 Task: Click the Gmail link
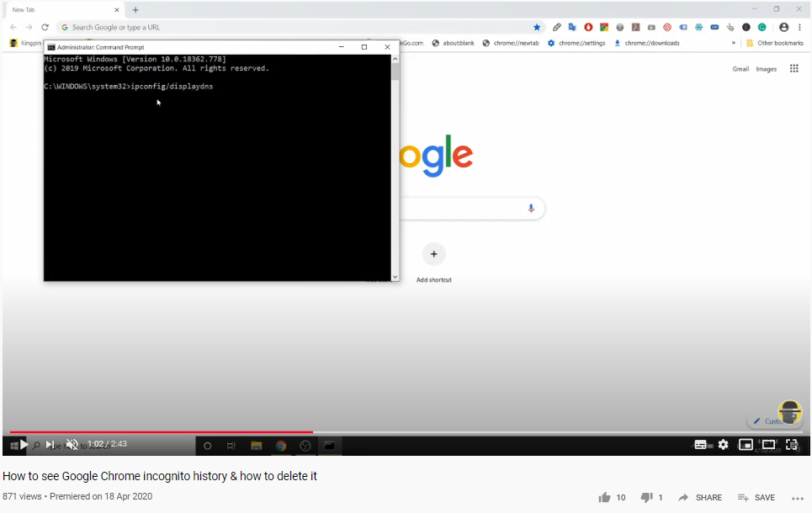tap(740, 69)
